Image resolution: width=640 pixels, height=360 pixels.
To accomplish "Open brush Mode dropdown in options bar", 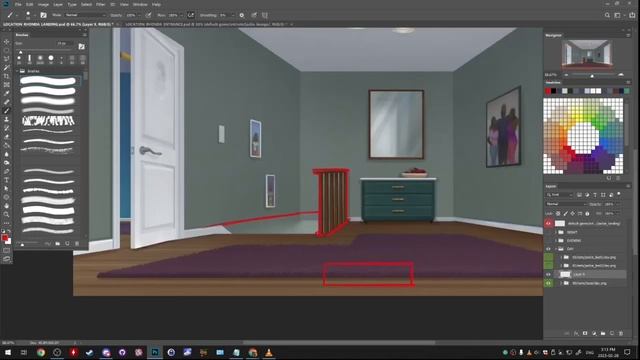I will point(85,15).
